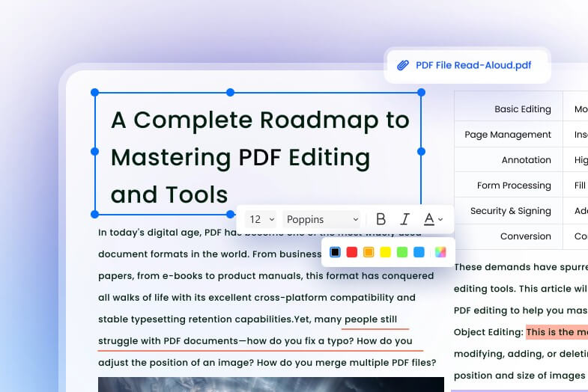Screen dimensions: 588x392
Task: Click the underlined 'people still' text
Action: coord(371,319)
